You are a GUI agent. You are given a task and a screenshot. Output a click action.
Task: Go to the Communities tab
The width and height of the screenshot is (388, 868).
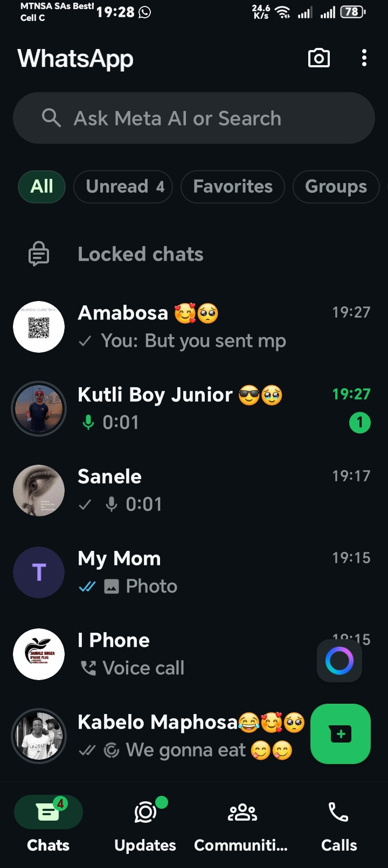click(241, 823)
